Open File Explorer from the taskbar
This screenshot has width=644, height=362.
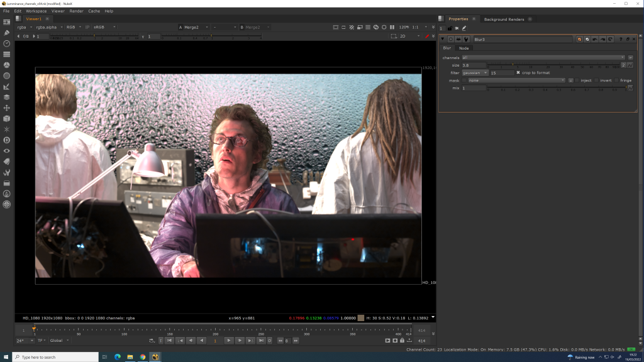[x=130, y=357]
